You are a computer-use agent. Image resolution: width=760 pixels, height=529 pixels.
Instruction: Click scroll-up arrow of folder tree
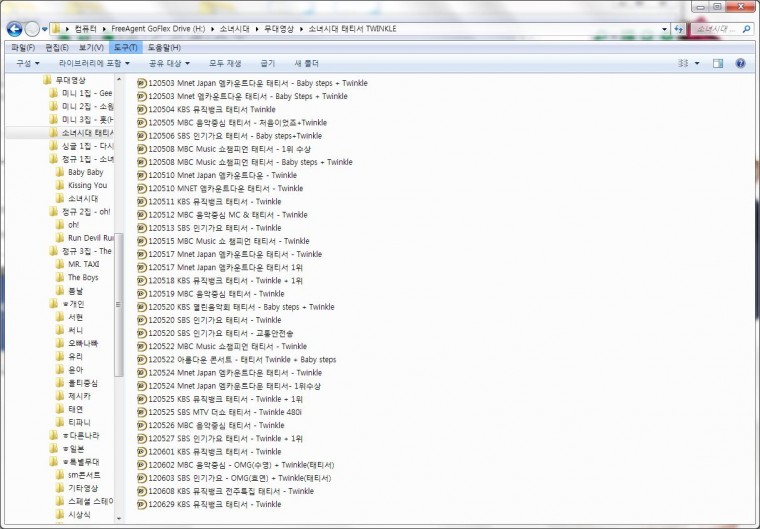[118, 79]
